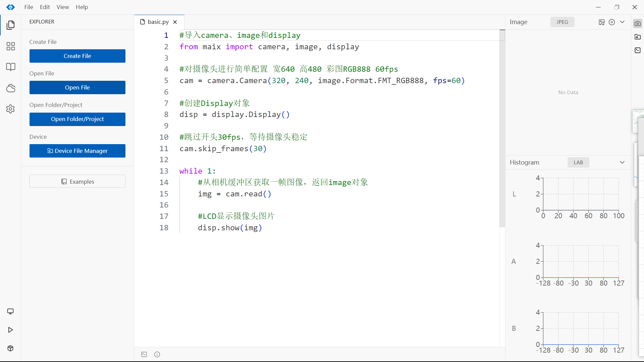
Task: Click the cam.skip_frames(30) code line
Action: click(x=223, y=148)
